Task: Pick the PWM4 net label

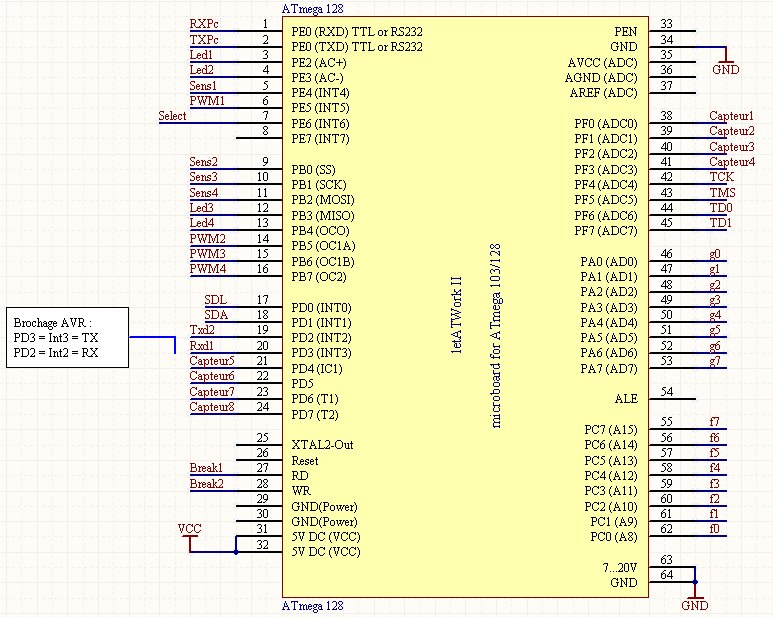Action: pyautogui.click(x=207, y=269)
